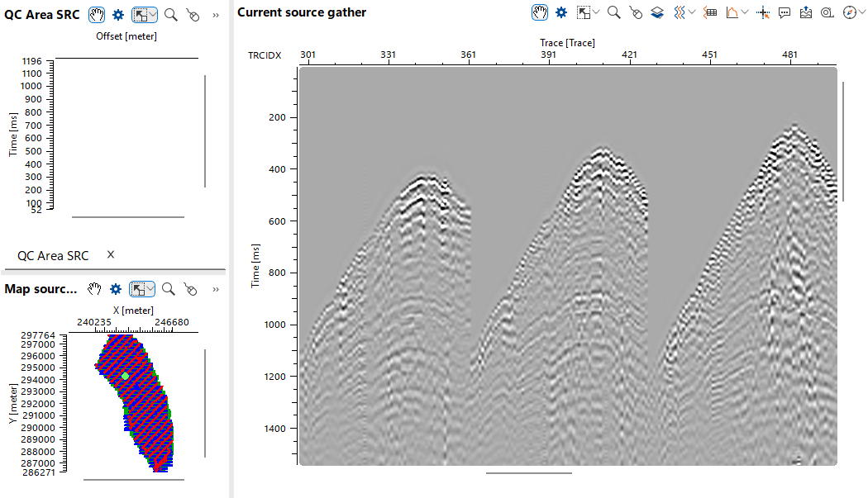Click vertical scrollbar of source gather view
This screenshot has height=498, width=868.
843,142
